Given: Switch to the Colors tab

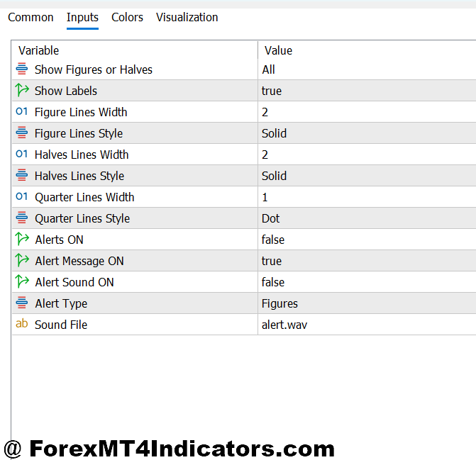Looking at the screenshot, I should [x=127, y=17].
